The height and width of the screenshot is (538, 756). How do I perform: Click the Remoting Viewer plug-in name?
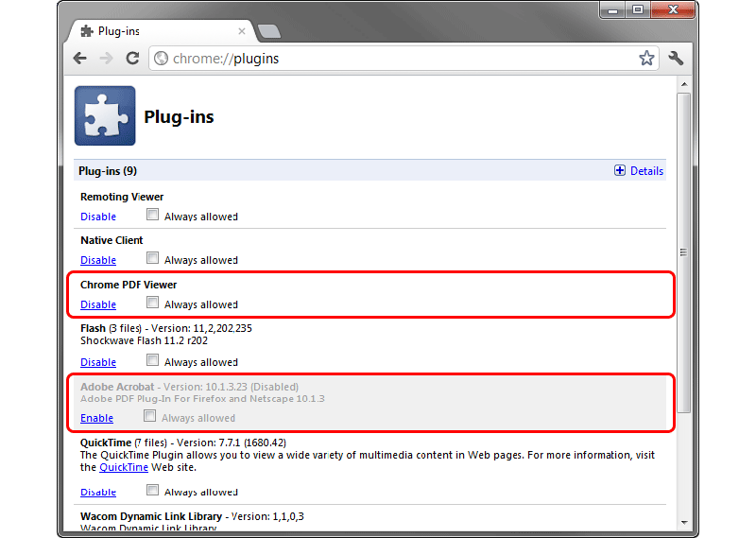point(122,197)
